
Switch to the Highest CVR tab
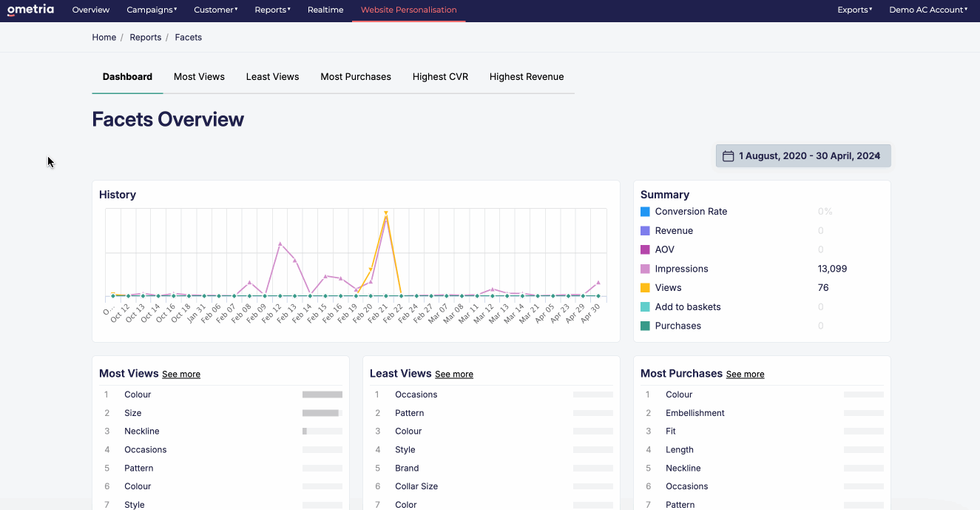pos(440,76)
